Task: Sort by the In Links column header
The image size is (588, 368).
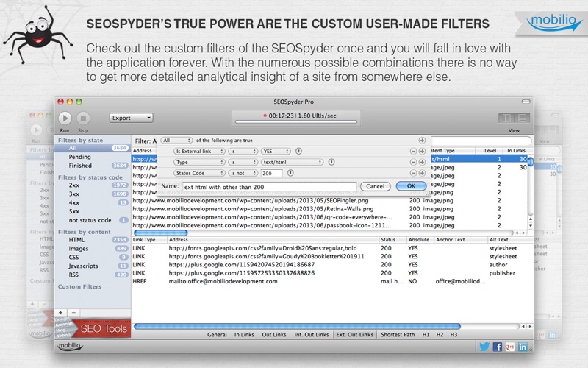Action: click(x=516, y=151)
